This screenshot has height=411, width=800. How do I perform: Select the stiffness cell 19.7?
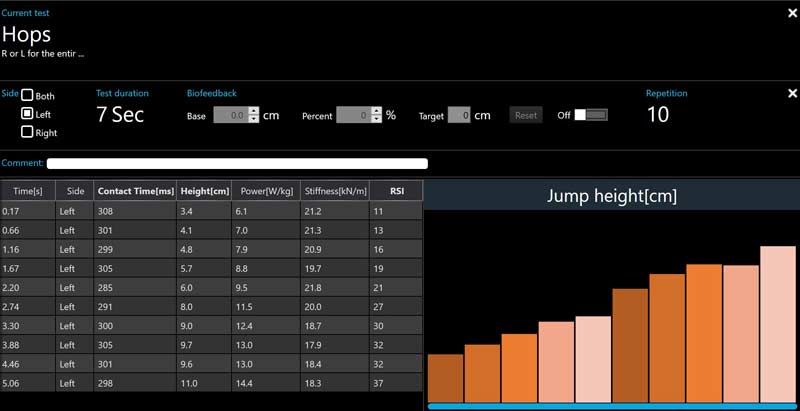click(335, 269)
